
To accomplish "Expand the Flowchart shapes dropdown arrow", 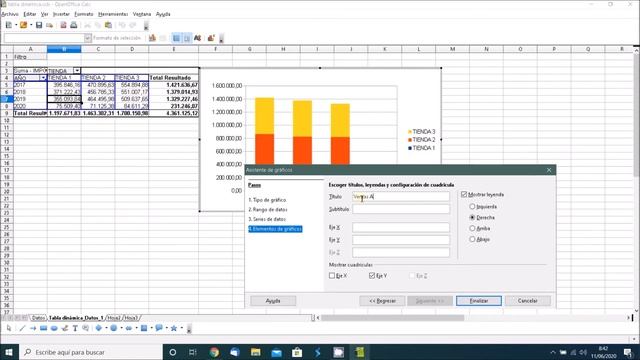I will pos(151,328).
